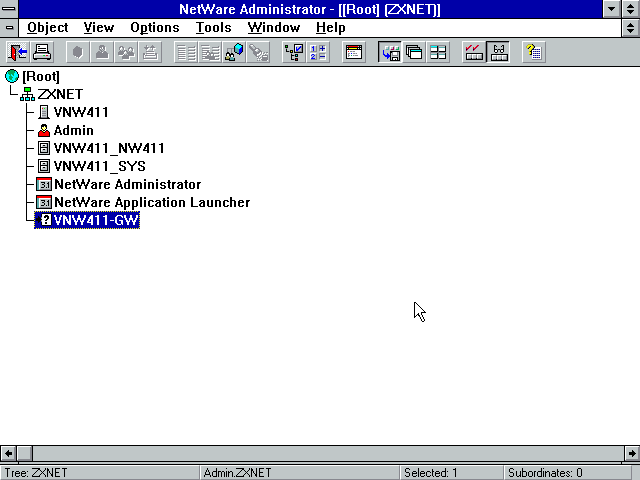Click the 'Selected: 1' status bar text
This screenshot has height=480, width=640.
click(431, 473)
